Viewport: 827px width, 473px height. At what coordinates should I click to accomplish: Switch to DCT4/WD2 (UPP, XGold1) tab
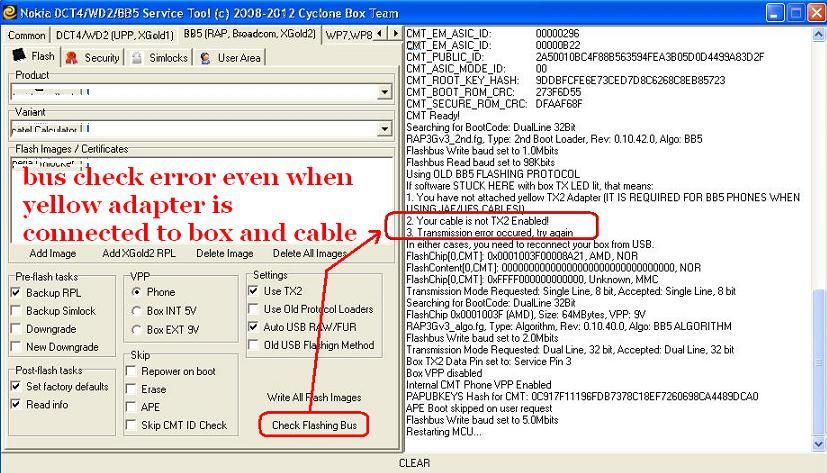[114, 35]
